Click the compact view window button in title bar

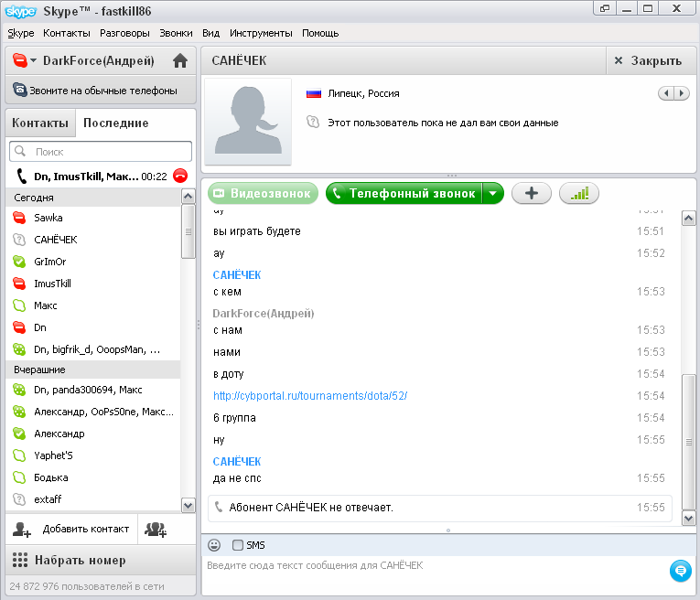pos(605,8)
